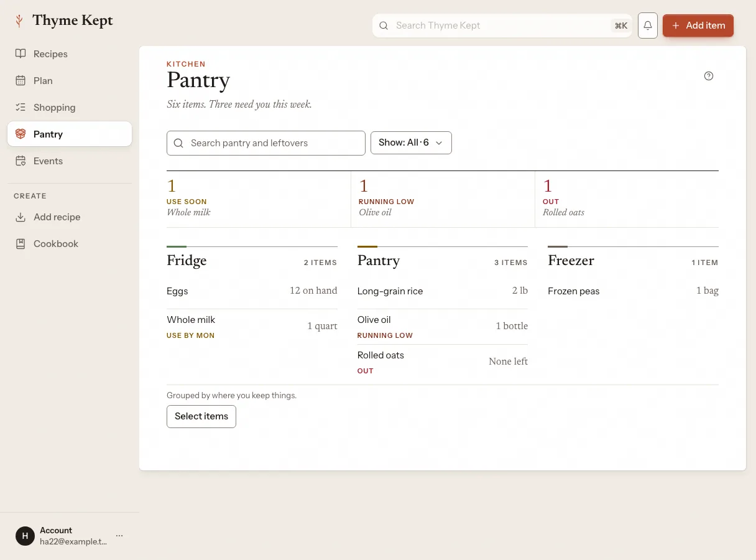The width and height of the screenshot is (756, 560).
Task: Open the Cookbook link
Action: (70, 244)
